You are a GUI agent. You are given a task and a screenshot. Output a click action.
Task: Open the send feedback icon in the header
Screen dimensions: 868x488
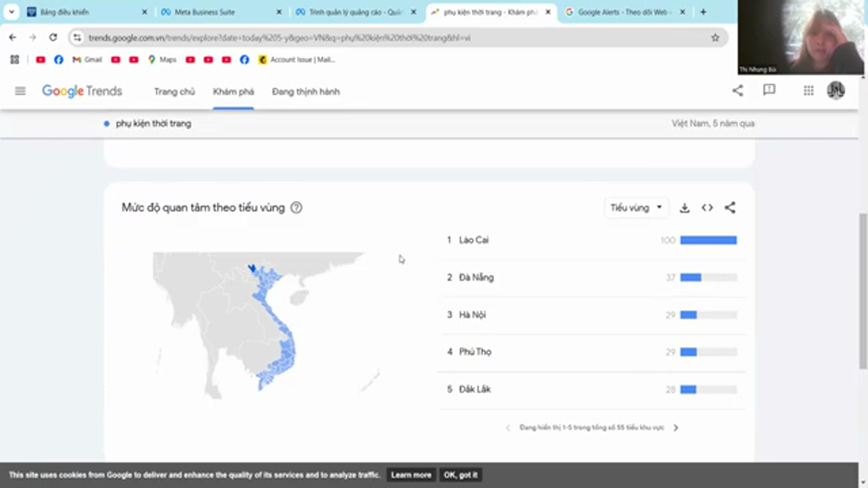click(x=769, y=90)
